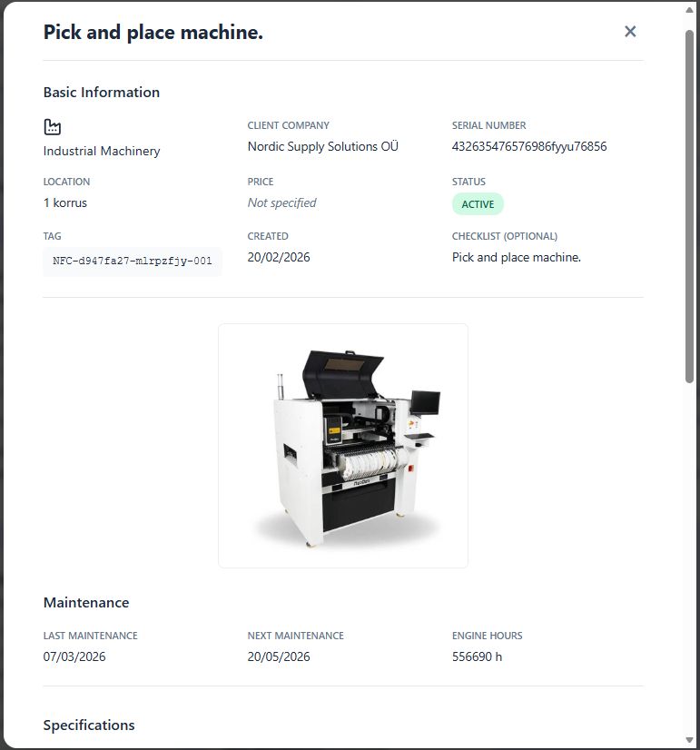Image resolution: width=700 pixels, height=750 pixels.
Task: Click the created date 20/02/2026
Action: tap(279, 258)
